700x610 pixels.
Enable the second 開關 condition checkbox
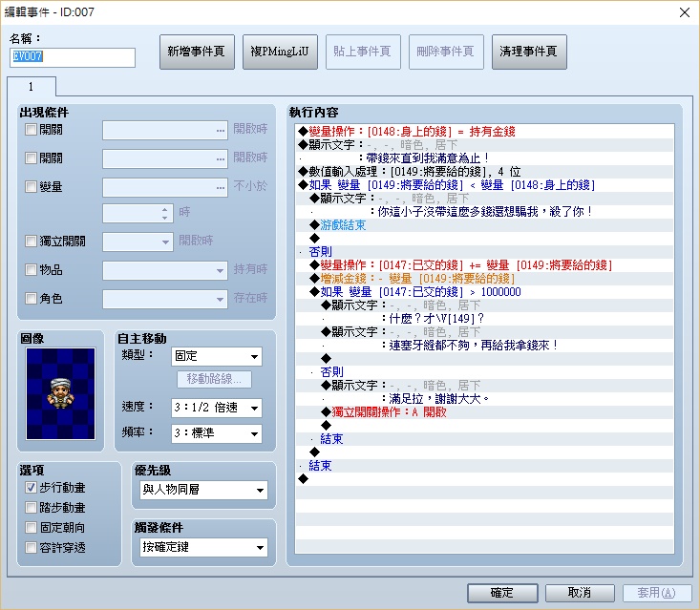pyautogui.click(x=31, y=158)
